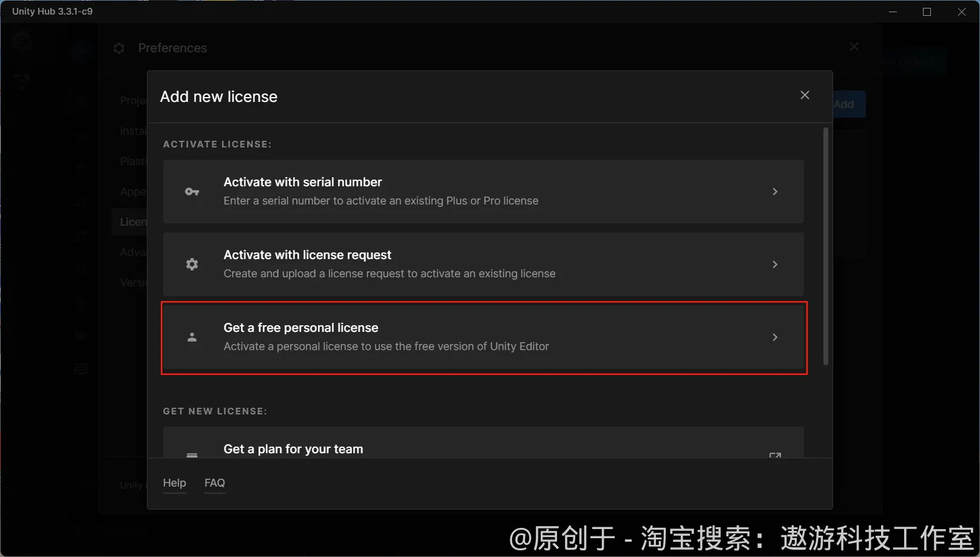Close the Preferences panel

click(x=854, y=47)
